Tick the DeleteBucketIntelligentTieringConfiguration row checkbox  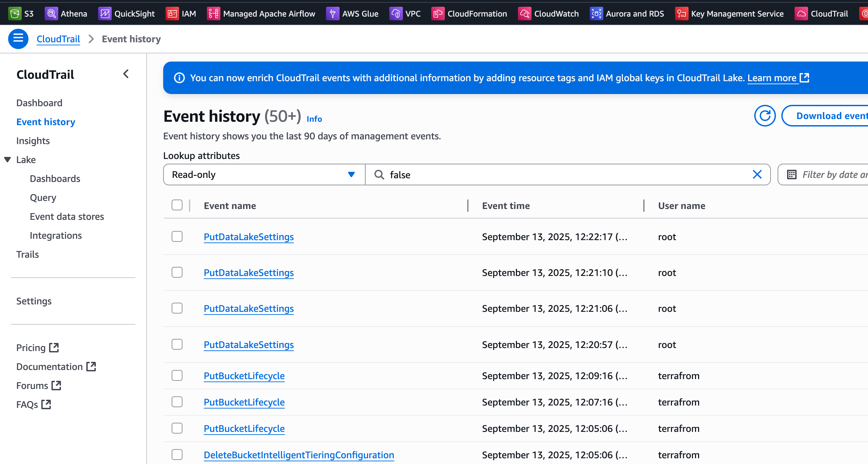[177, 455]
